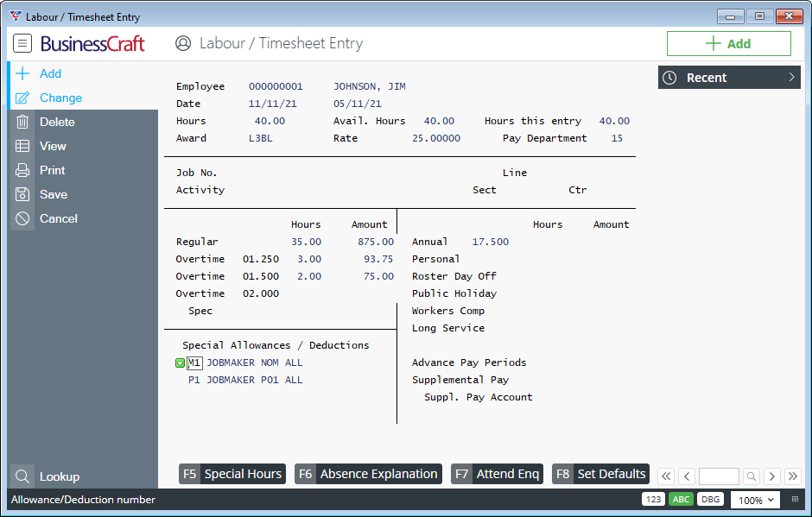
Task: Go to the next record
Action: coord(771,476)
